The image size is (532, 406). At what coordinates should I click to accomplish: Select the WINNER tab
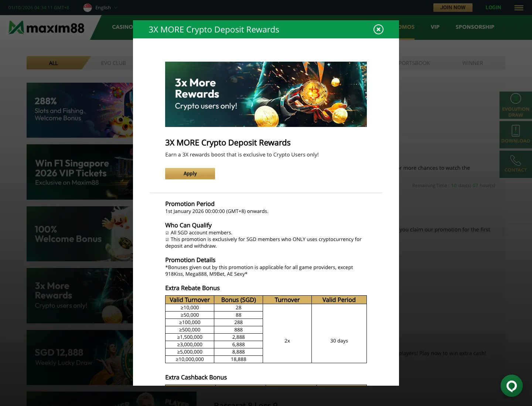pyautogui.click(x=473, y=63)
